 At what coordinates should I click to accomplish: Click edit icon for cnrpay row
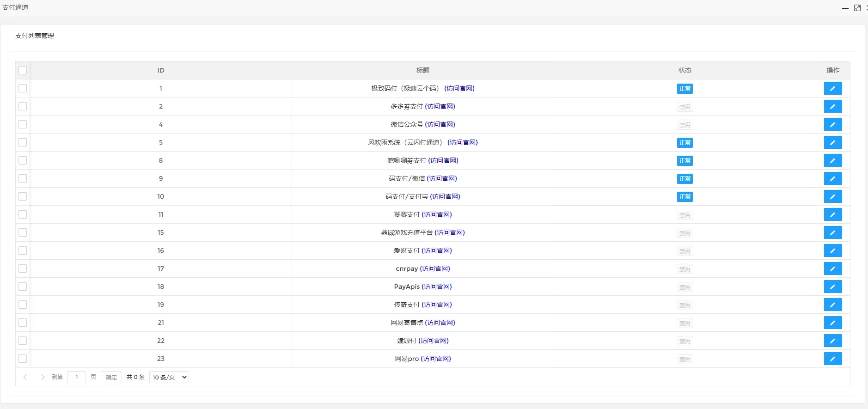(832, 269)
